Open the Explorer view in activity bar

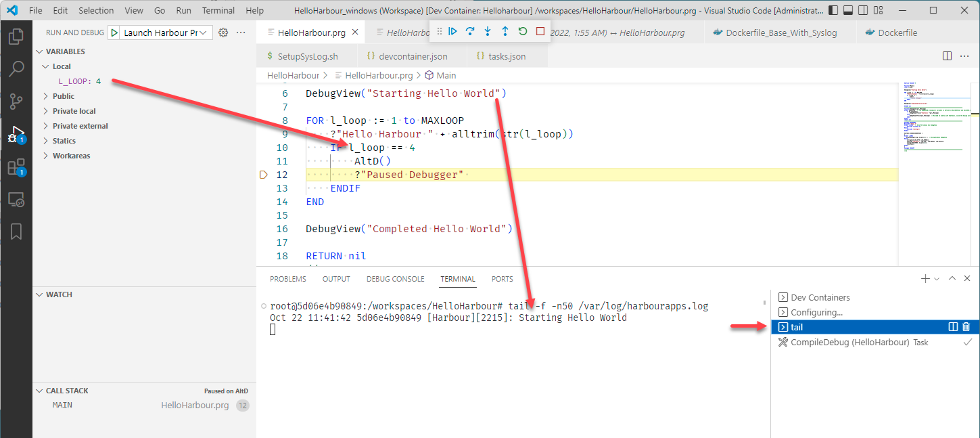pyautogui.click(x=16, y=37)
